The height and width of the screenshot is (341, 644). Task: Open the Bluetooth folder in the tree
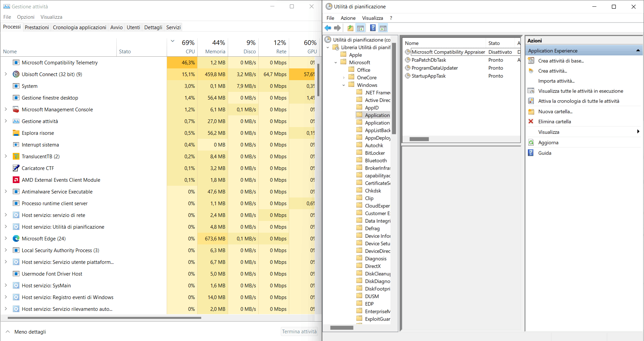(376, 161)
